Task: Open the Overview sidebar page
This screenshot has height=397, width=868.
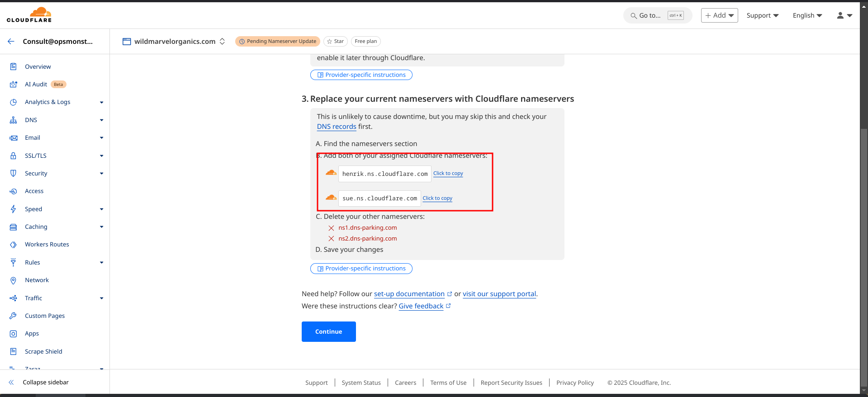Action: (38, 66)
